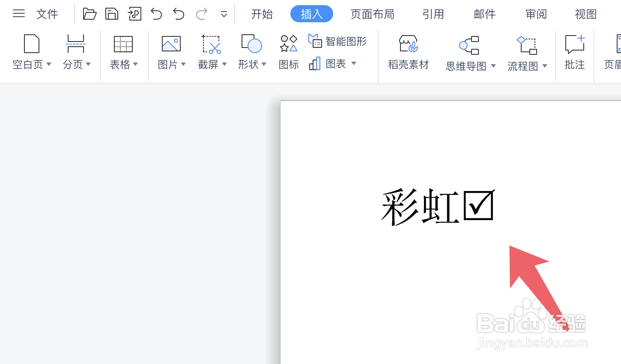Open the 视图 tab

pyautogui.click(x=586, y=14)
